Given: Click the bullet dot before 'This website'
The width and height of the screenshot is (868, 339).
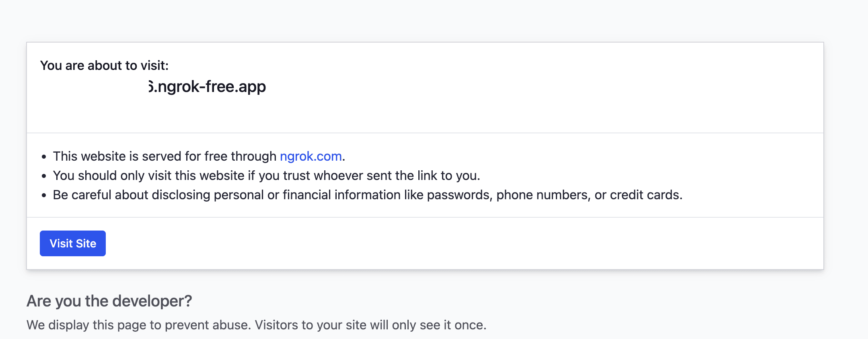Looking at the screenshot, I should coord(44,157).
